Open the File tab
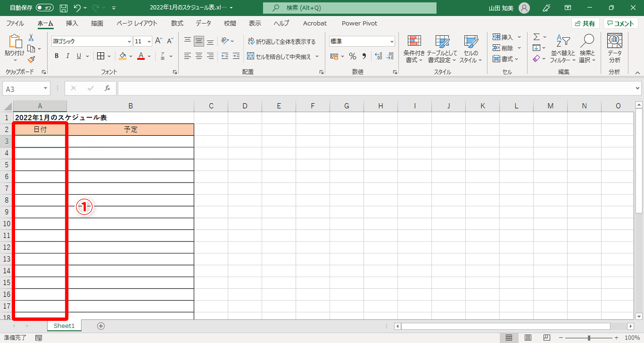 (15, 23)
